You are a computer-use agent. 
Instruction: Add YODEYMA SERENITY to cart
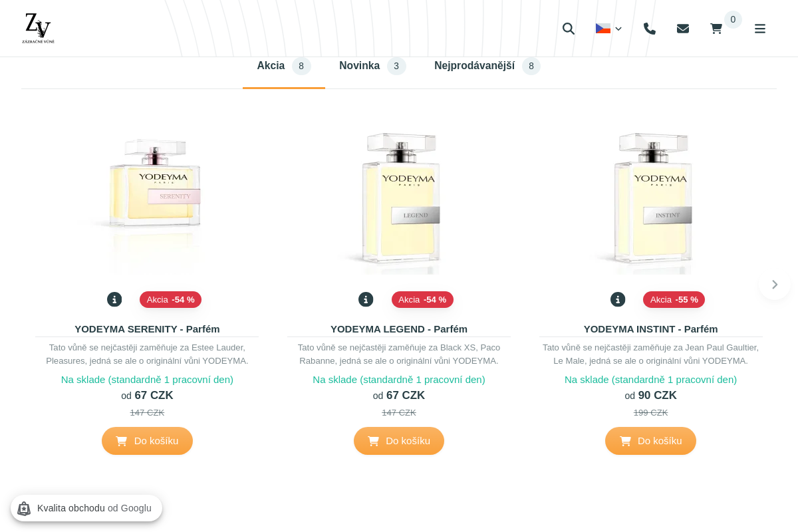point(147,441)
